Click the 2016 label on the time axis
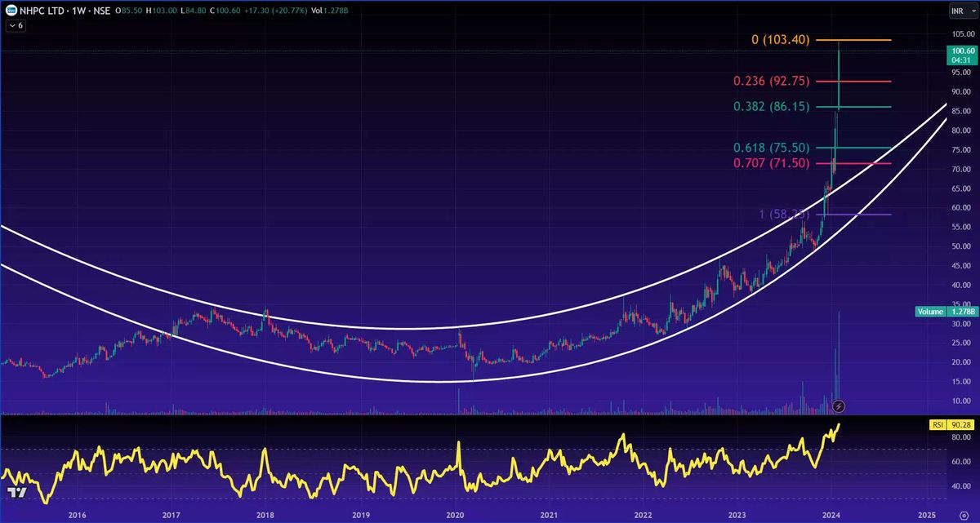The height and width of the screenshot is (523, 980). tap(77, 515)
